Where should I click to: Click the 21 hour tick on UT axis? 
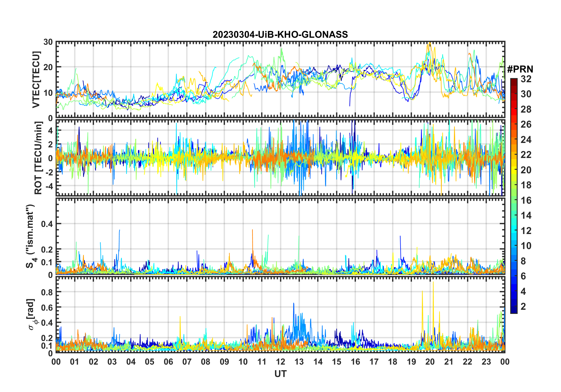(x=449, y=362)
